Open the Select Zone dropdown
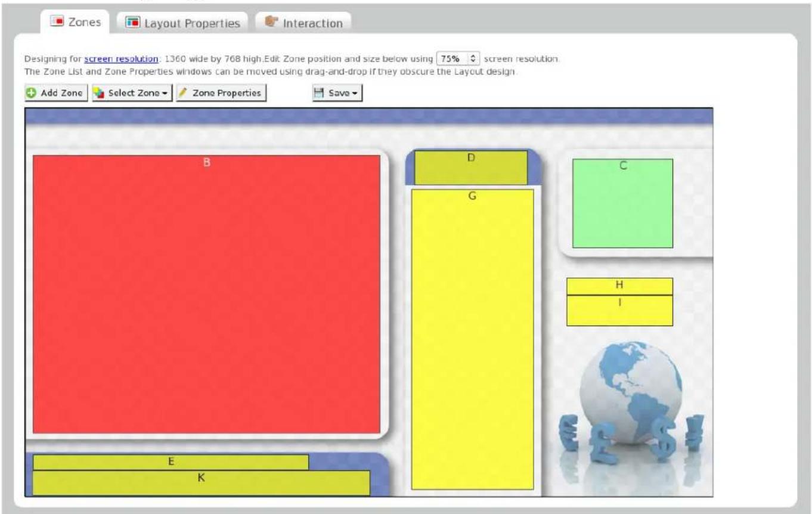 (132, 94)
